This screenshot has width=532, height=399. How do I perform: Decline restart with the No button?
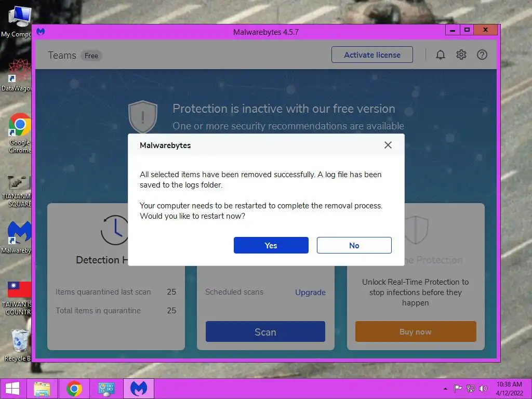point(354,245)
